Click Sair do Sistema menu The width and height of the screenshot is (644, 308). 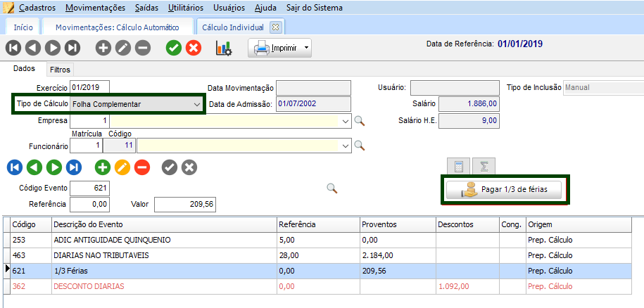(315, 7)
